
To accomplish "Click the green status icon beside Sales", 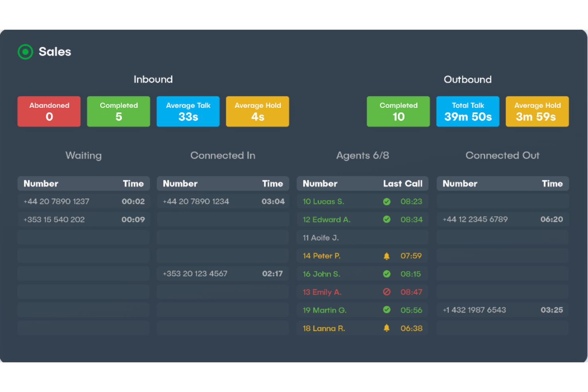I will (x=25, y=52).
